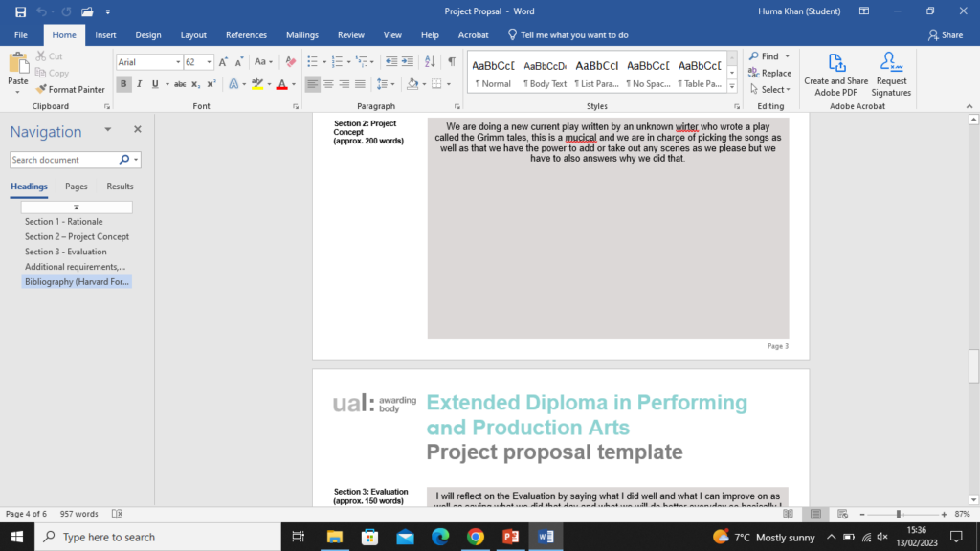The width and height of the screenshot is (980, 551).
Task: Open the References ribbon tab
Action: click(x=246, y=34)
